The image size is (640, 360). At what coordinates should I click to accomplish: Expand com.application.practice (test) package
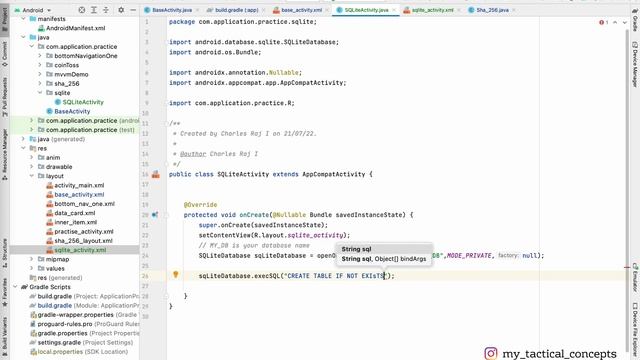coord(31,130)
